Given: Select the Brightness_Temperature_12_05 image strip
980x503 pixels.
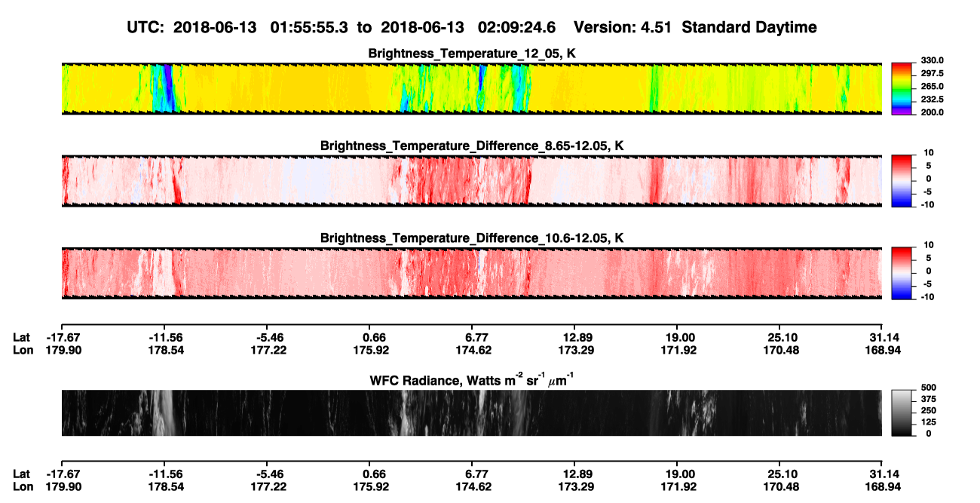Looking at the screenshot, I should pyautogui.click(x=471, y=88).
